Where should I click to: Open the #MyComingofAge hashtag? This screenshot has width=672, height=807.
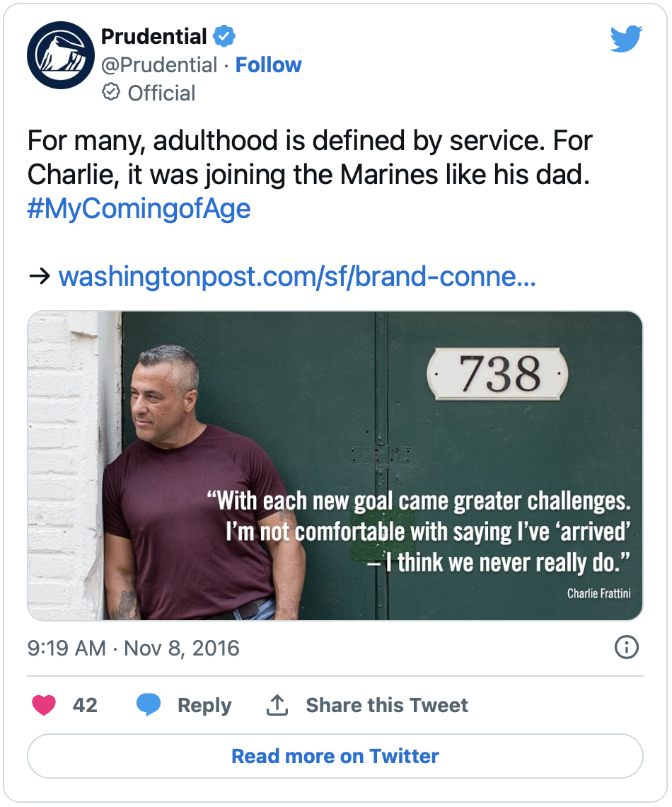[139, 210]
